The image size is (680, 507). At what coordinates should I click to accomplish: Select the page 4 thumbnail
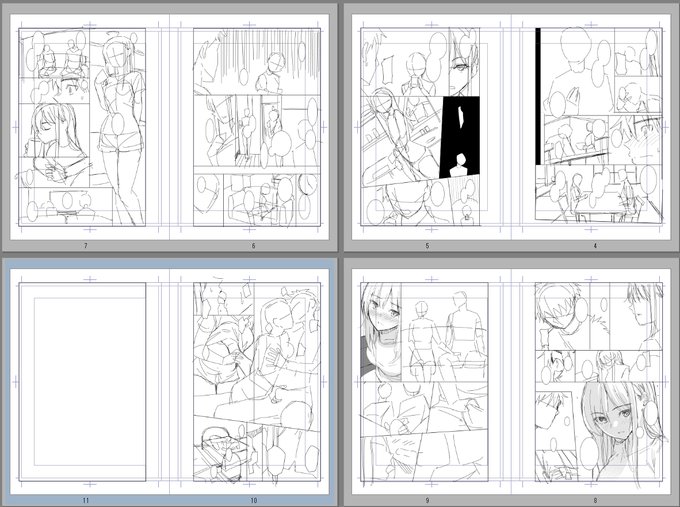point(591,127)
